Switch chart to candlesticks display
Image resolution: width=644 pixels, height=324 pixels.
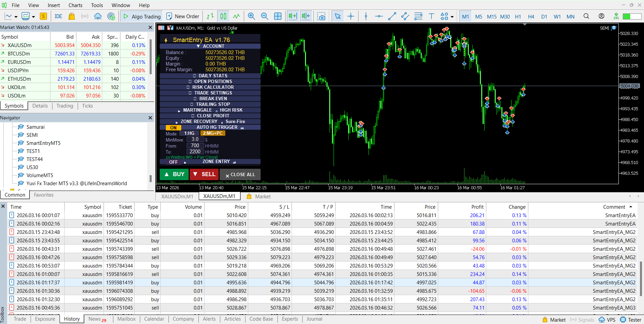(223, 16)
